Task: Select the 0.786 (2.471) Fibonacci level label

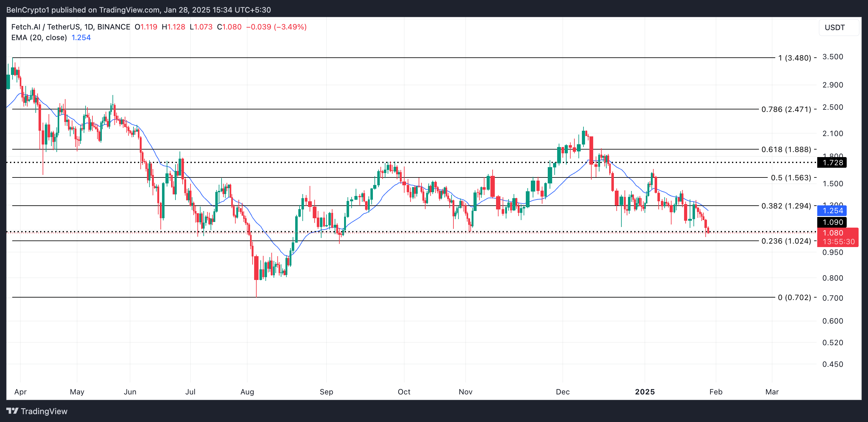Action: 786,109
